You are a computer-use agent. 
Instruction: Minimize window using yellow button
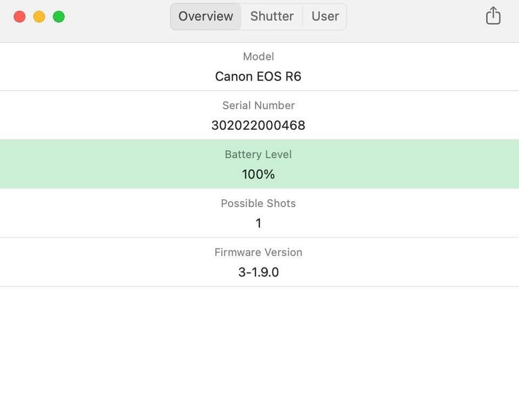pyautogui.click(x=39, y=17)
